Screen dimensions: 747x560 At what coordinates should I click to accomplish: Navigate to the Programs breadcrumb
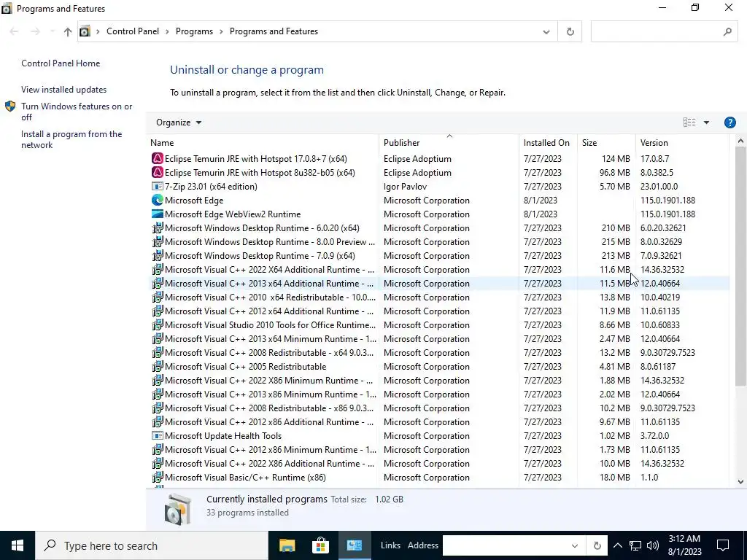[194, 31]
